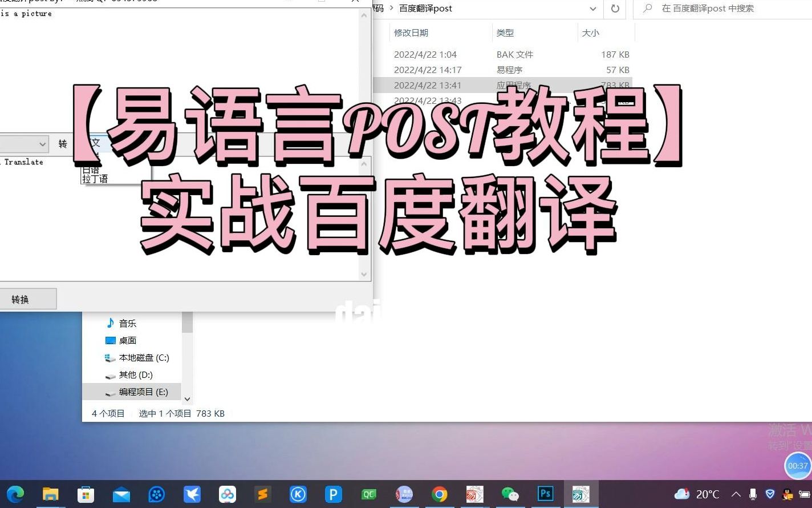Image resolution: width=812 pixels, height=508 pixels.
Task: Select 日语 in the language list
Action: tap(91, 170)
